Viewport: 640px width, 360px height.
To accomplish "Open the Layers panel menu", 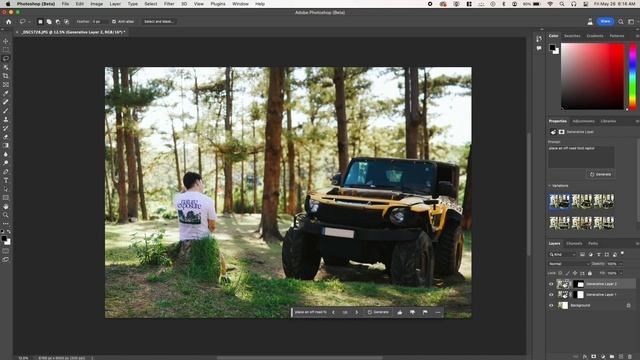I will [637, 244].
